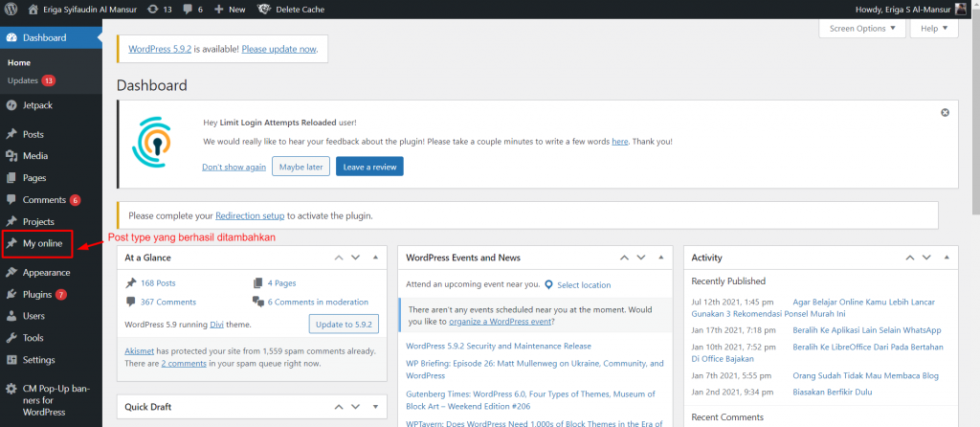Move At a Glance widget down
The height and width of the screenshot is (427, 980).
click(356, 258)
